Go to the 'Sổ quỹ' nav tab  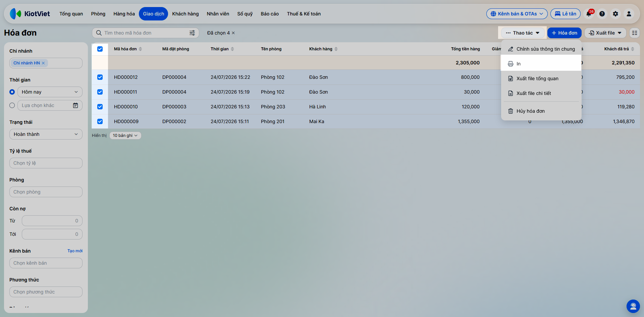pos(245,14)
